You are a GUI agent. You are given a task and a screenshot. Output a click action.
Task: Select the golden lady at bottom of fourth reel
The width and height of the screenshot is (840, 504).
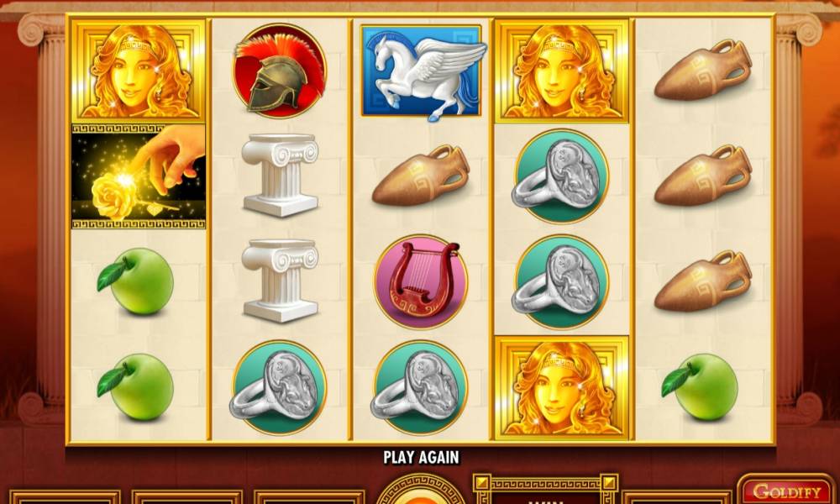pos(561,388)
